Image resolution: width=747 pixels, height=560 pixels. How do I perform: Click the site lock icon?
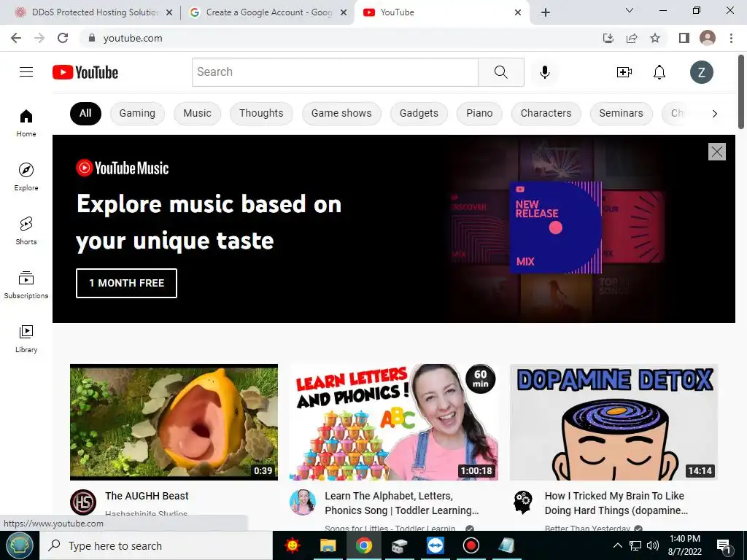pos(92,38)
